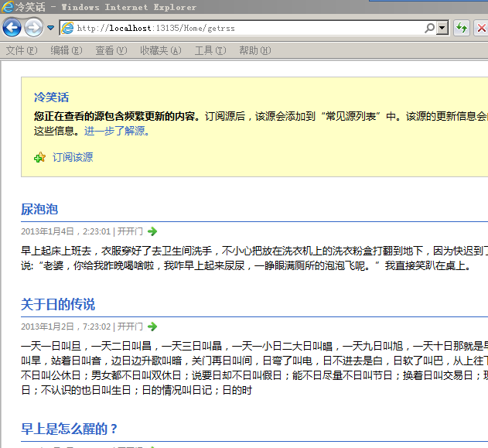Follow the 进一步了解源 link
Image resolution: width=488 pixels, height=448 pixels.
click(117, 131)
